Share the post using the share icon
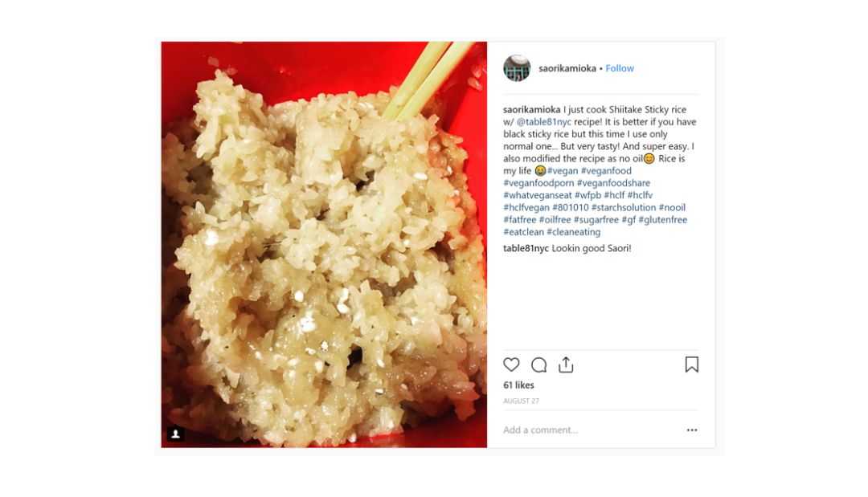The height and width of the screenshot is (497, 868). (566, 365)
